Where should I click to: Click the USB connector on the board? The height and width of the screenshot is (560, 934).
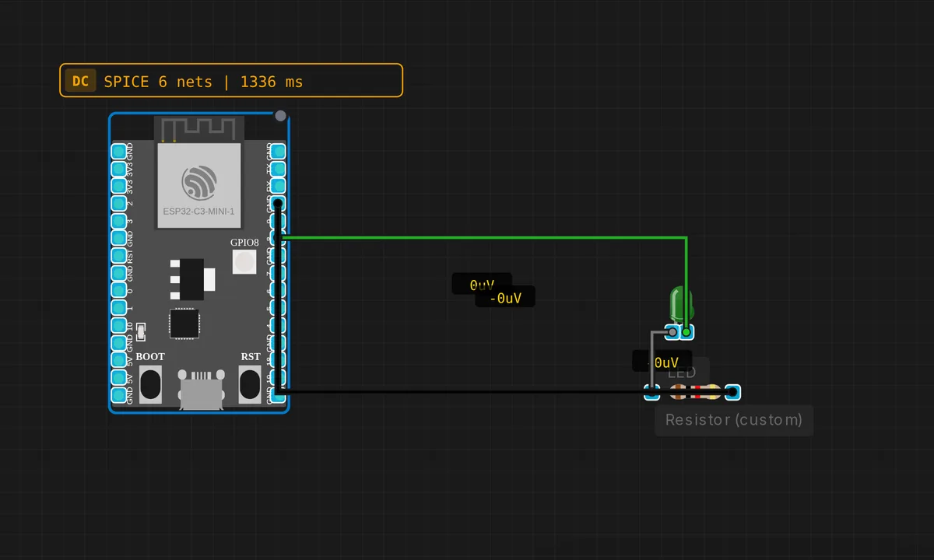coord(202,389)
